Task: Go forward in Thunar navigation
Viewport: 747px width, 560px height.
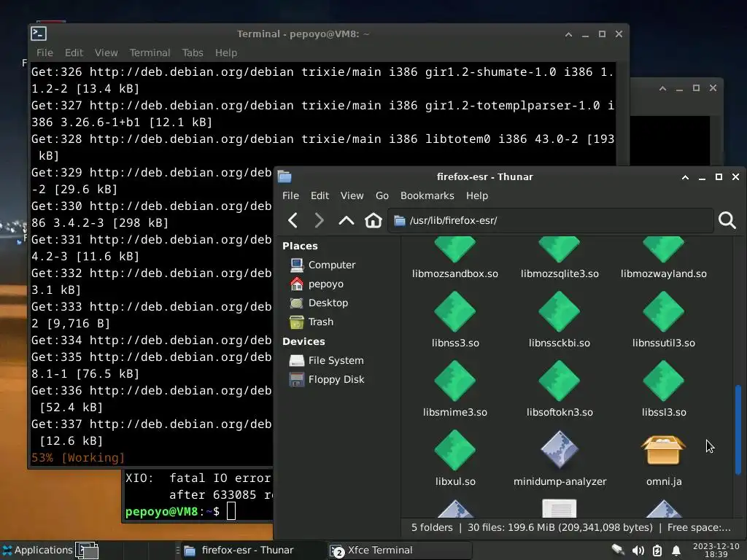Action: tap(320, 220)
